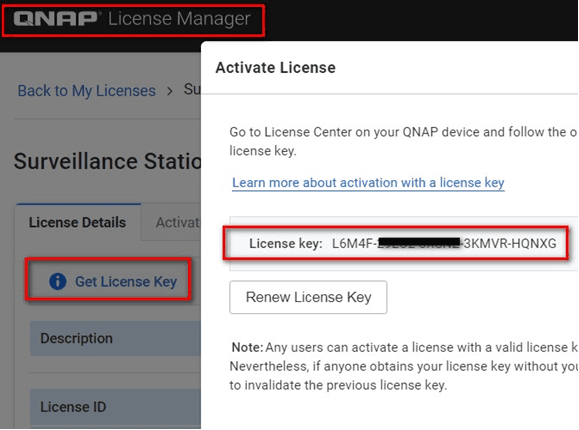
Task: Click the License ID row header
Action: point(116,407)
